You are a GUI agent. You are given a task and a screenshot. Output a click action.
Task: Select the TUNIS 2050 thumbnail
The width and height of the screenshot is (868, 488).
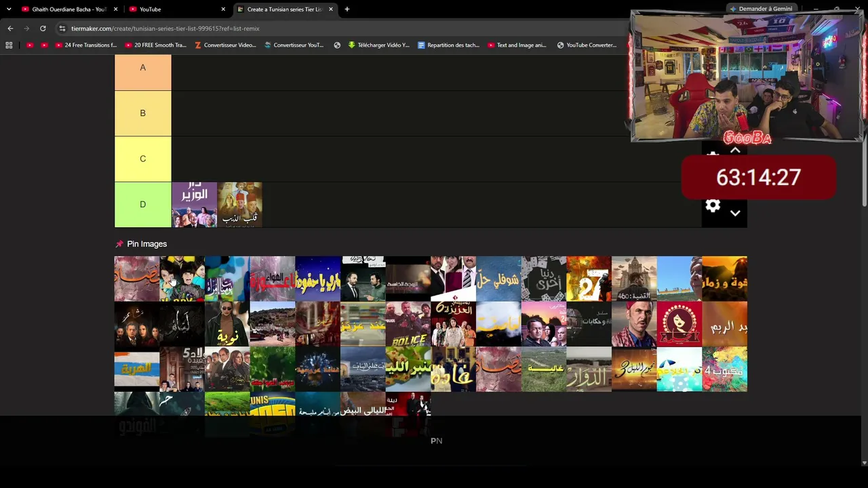click(x=272, y=414)
